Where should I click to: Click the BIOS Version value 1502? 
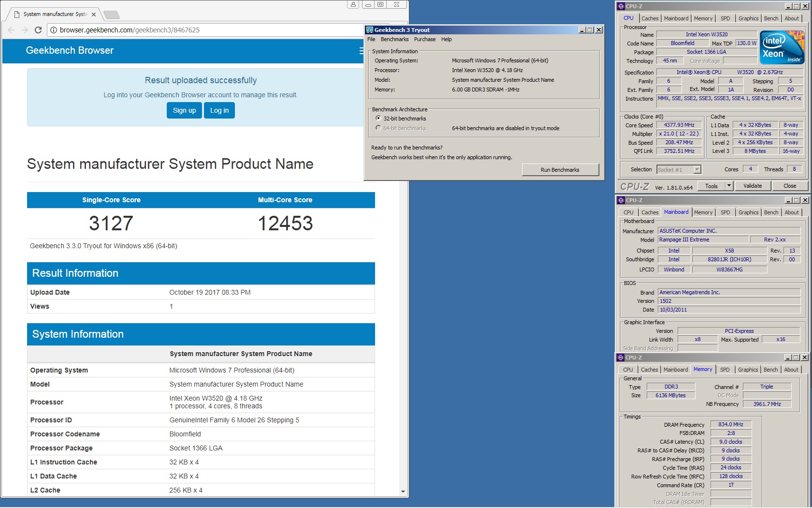point(729,301)
